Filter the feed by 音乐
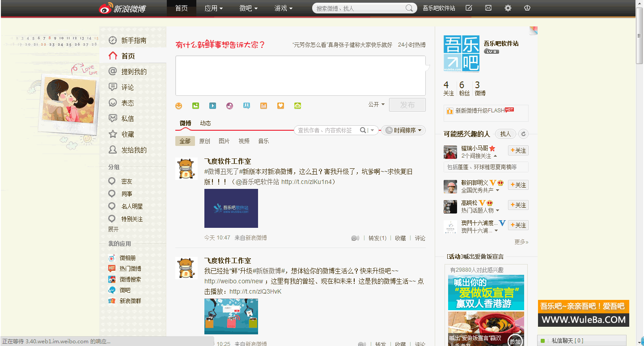The image size is (644, 346). point(263,141)
